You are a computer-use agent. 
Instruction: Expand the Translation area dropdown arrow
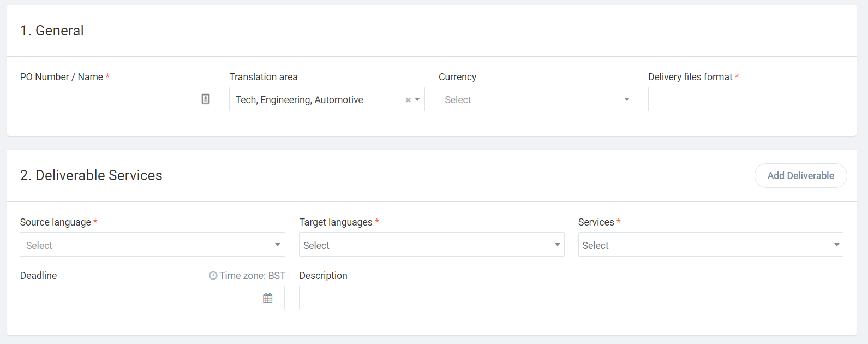coord(417,99)
